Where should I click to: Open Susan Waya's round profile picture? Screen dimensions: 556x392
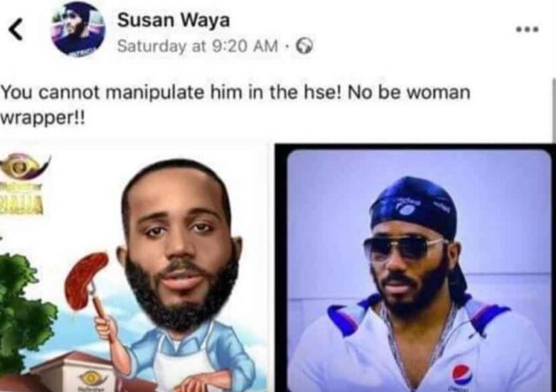[x=78, y=29]
